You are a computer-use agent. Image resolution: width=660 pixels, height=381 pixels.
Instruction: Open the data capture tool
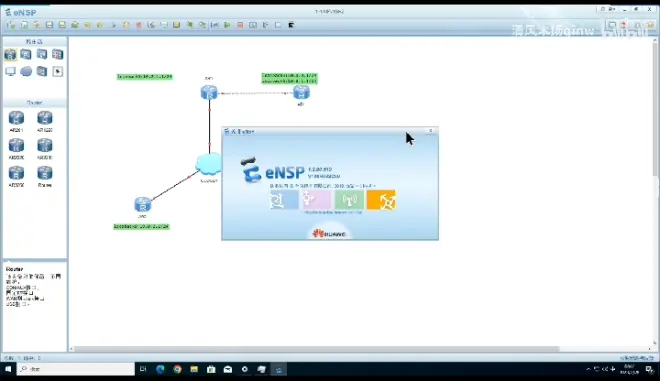pyautogui.click(x=253, y=25)
